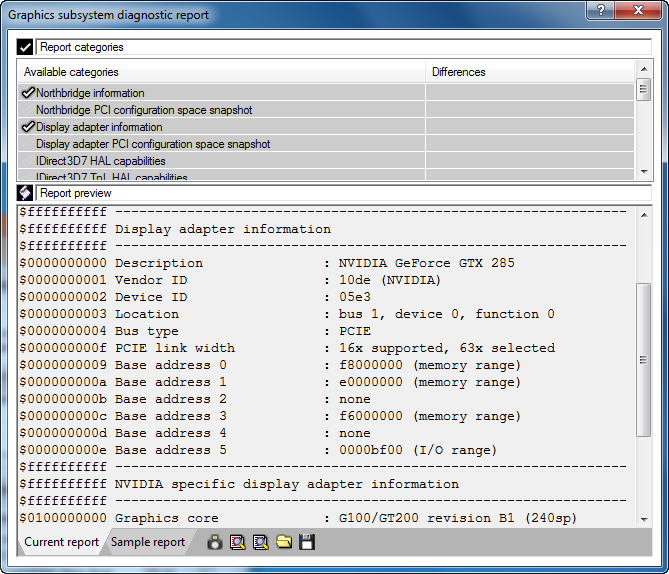Image resolution: width=669 pixels, height=574 pixels.
Task: Click the Differences column header
Action: click(530, 72)
